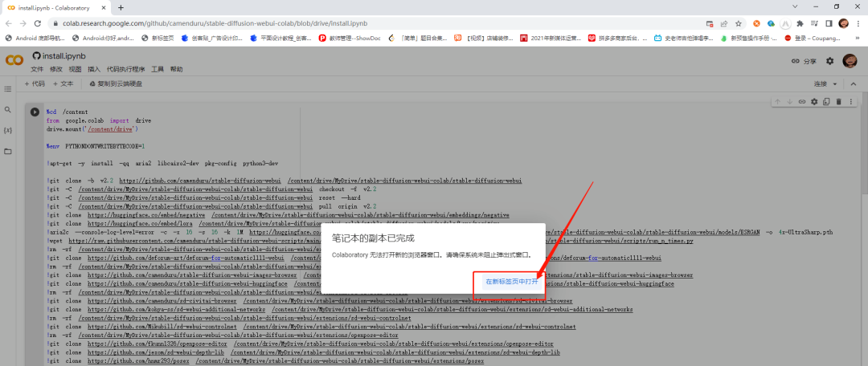Add a code cell with + 代码
868x366 pixels.
pyautogui.click(x=35, y=84)
